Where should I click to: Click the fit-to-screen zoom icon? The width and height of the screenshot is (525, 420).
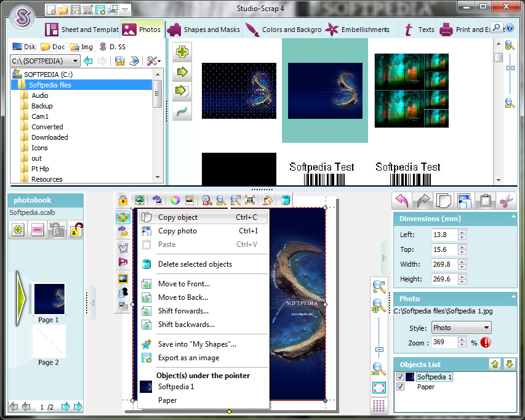pos(379,388)
